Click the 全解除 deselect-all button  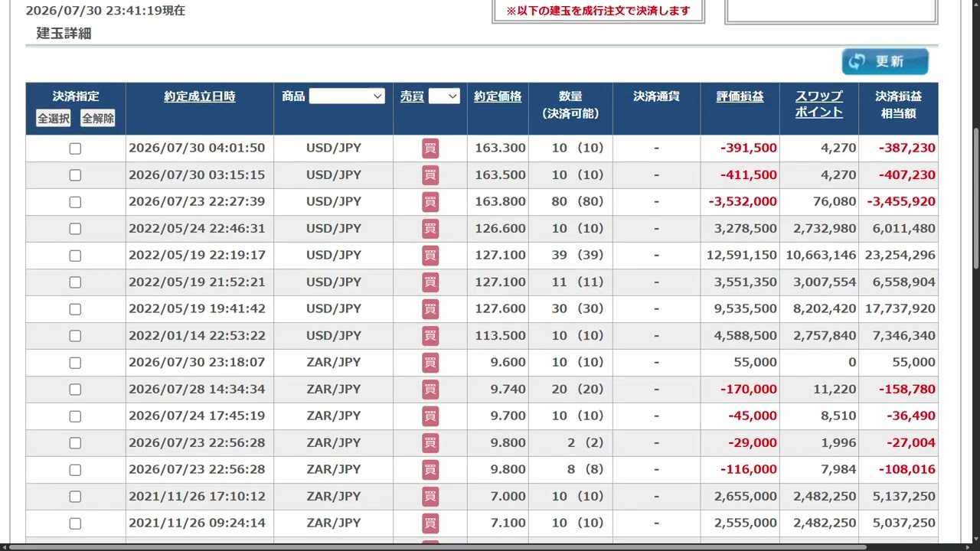click(x=98, y=119)
